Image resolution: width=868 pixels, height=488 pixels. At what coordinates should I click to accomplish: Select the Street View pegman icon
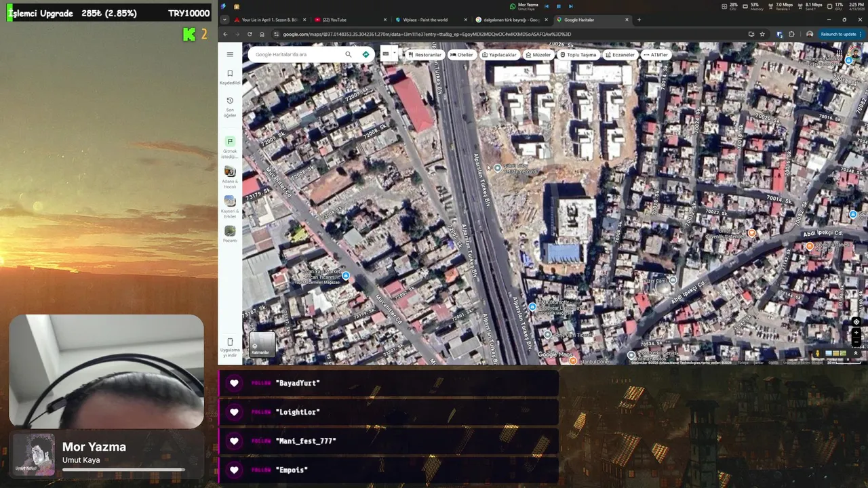[817, 353]
